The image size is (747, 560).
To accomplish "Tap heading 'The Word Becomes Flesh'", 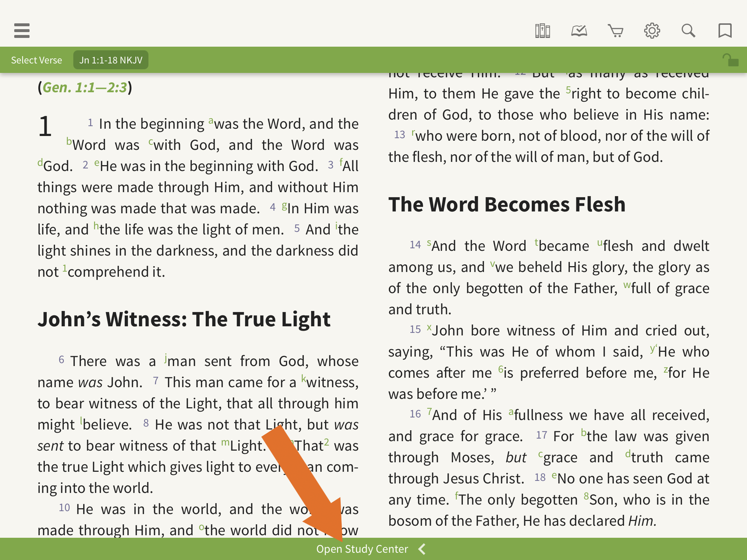I will tap(507, 204).
